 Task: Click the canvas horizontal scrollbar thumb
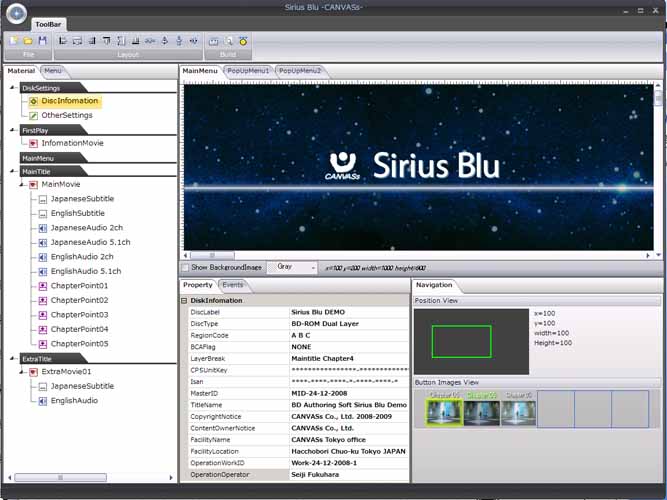[212, 255]
